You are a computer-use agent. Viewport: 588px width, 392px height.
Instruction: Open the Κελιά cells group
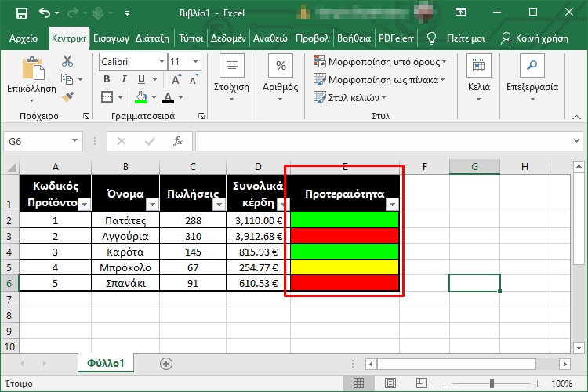pyautogui.click(x=479, y=78)
